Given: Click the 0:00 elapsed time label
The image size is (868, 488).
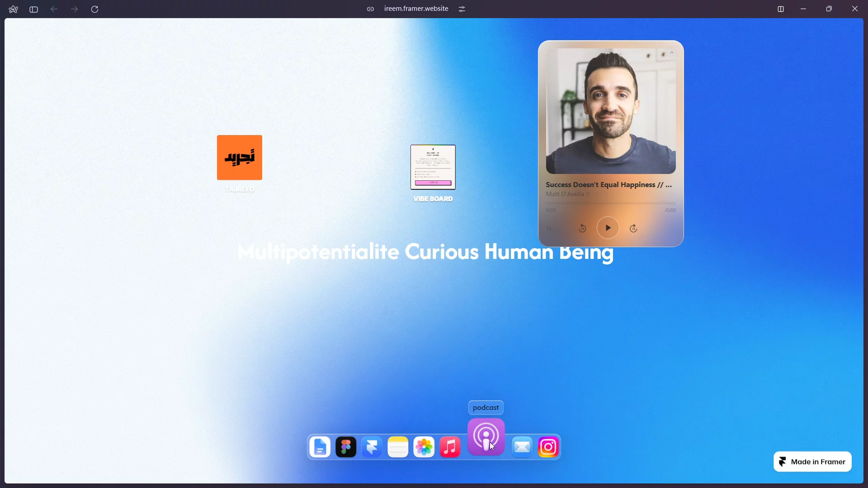Looking at the screenshot, I should (x=551, y=211).
